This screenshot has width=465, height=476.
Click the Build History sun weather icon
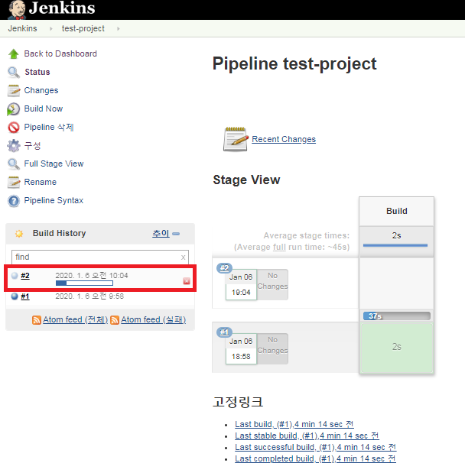tap(19, 234)
